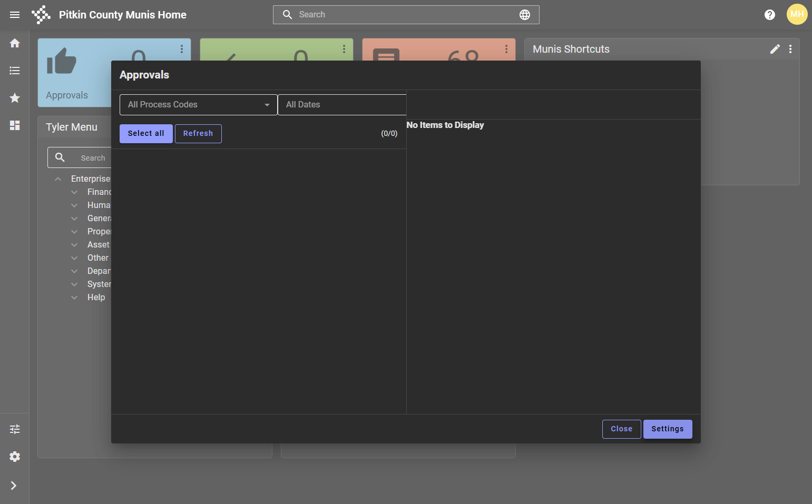Open the help question mark icon

(x=770, y=15)
